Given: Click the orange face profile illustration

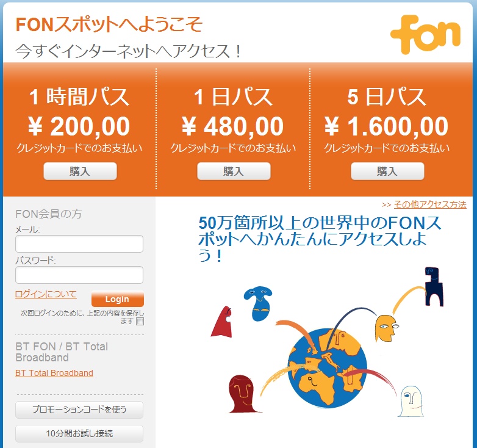Looking at the screenshot, I should (x=386, y=328).
